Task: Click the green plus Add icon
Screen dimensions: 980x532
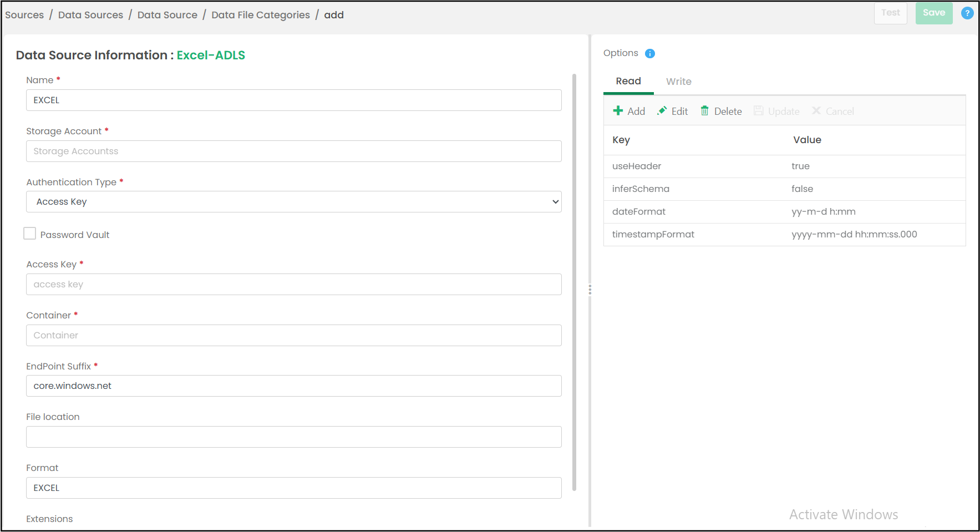Action: click(x=618, y=111)
